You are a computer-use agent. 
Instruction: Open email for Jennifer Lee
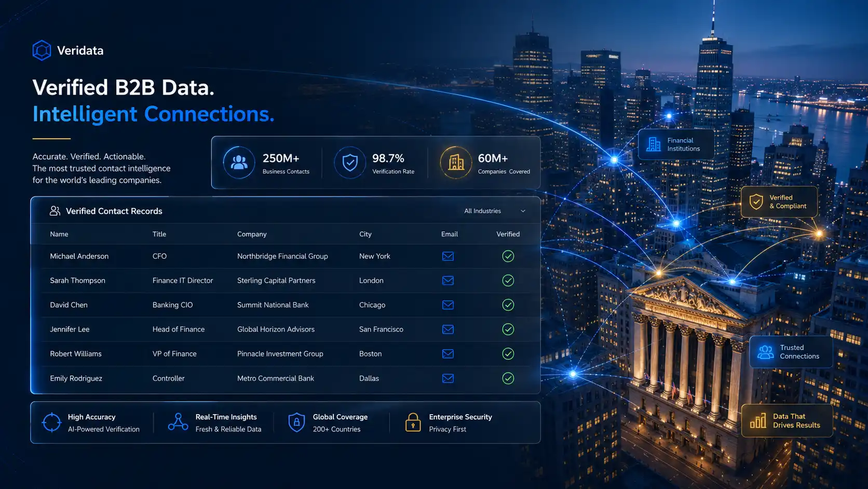[448, 329]
